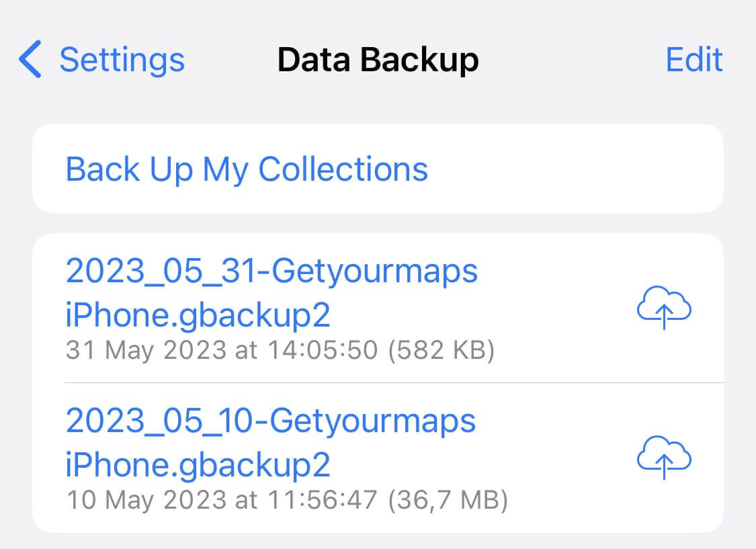The height and width of the screenshot is (549, 756).
Task: Tap the Settings label in the navigation bar
Action: 121,59
